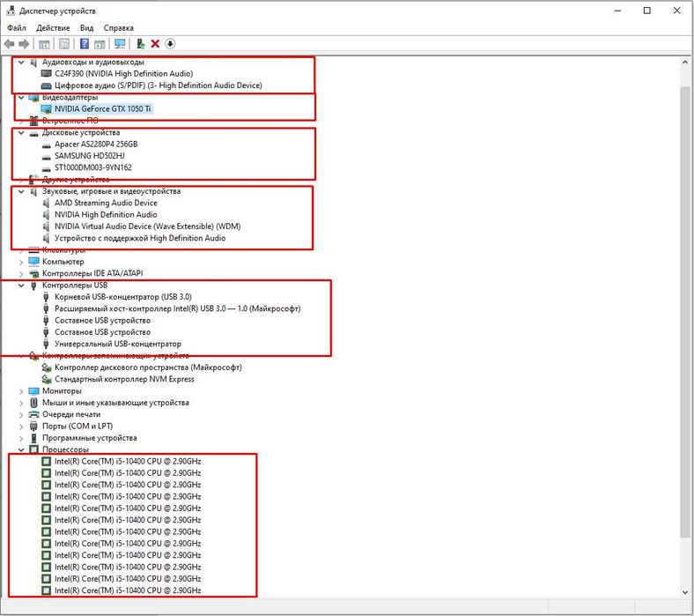Expand the Программные устройства node
694x616 pixels.
(x=21, y=438)
